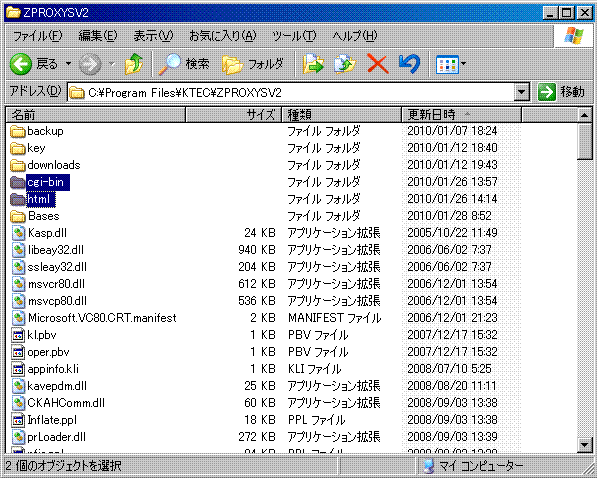Click the 940 KB size cell
Screen dimensions: 597x478
click(257, 250)
